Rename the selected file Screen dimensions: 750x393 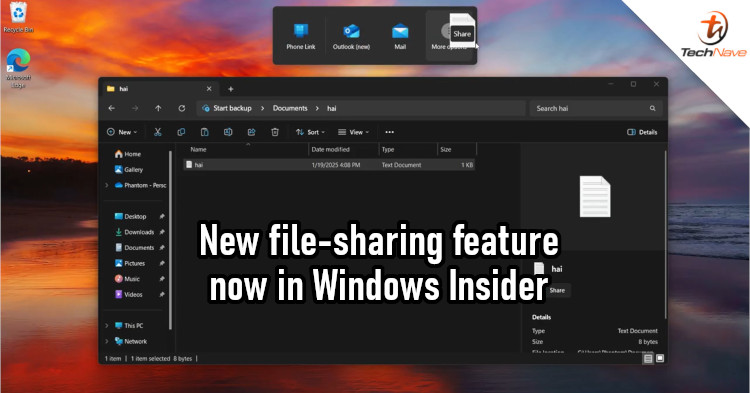[x=228, y=132]
